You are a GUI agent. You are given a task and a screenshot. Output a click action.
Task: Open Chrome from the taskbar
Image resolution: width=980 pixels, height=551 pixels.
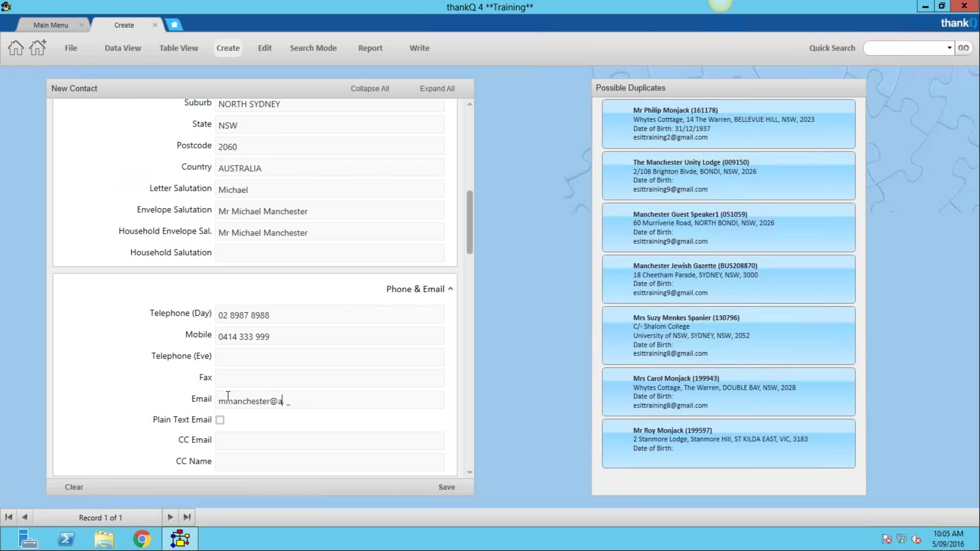point(142,539)
